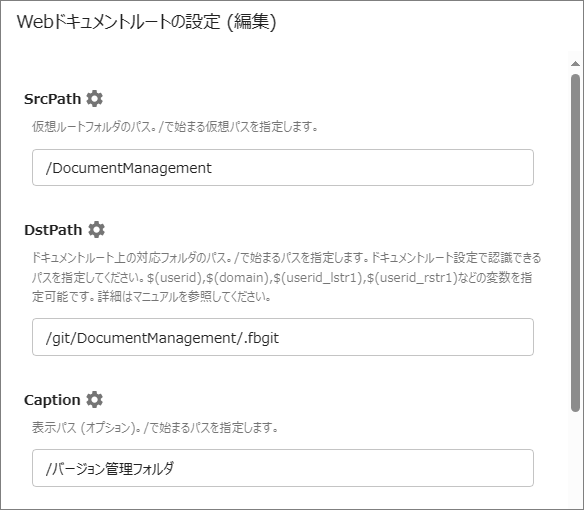
Task: Click the Webドキュメントルートの設定 (編集) title
Action: (146, 22)
